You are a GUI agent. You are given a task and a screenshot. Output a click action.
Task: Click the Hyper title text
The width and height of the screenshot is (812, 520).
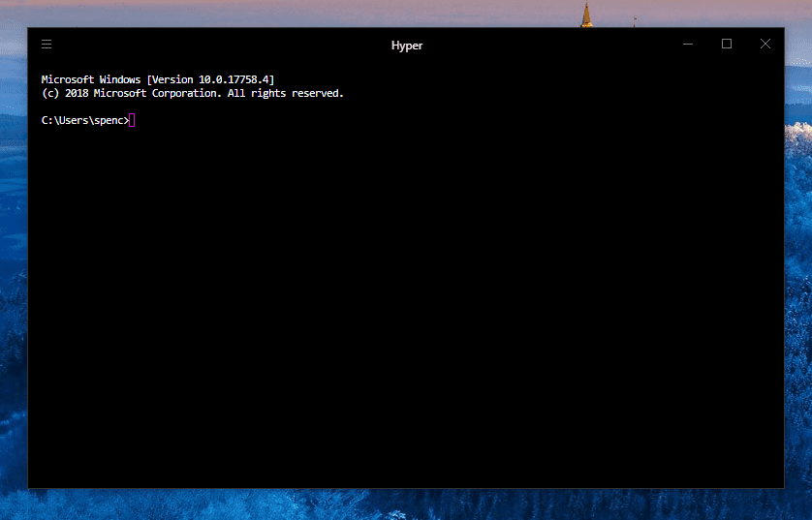coord(406,46)
